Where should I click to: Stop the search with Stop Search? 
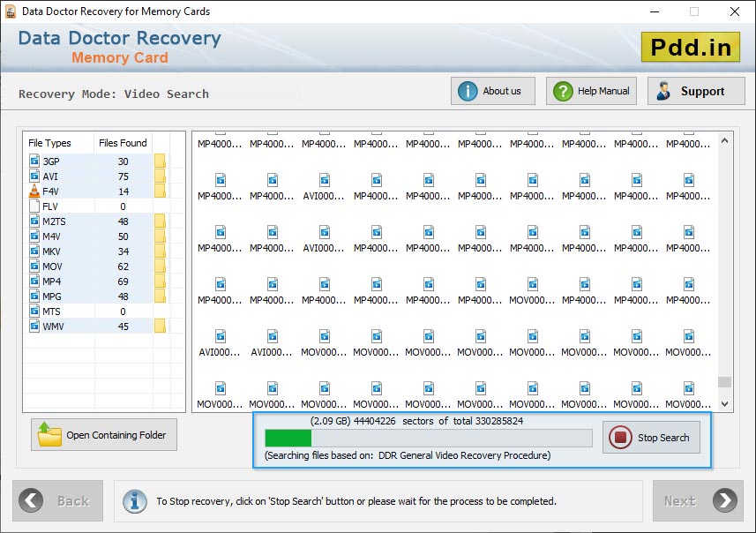(651, 438)
